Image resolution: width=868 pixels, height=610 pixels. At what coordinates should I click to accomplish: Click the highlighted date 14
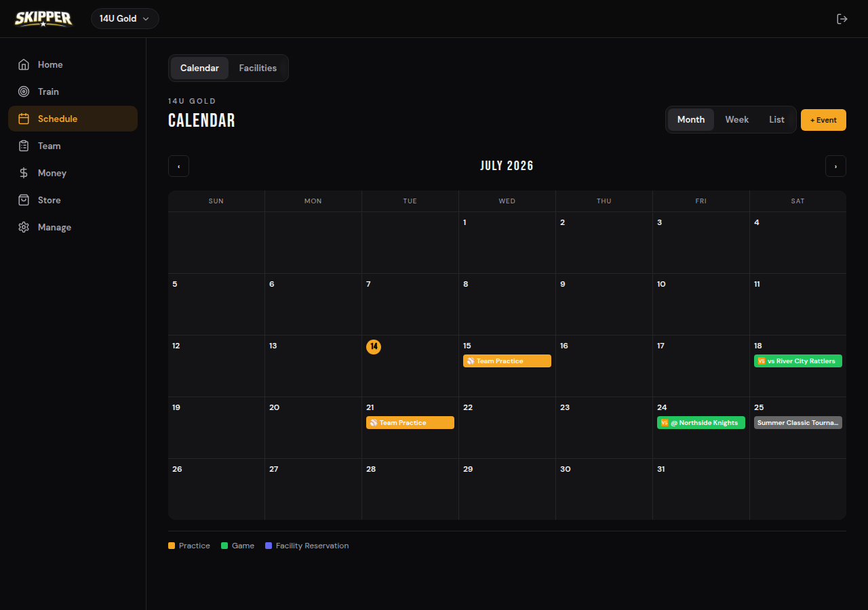click(x=374, y=346)
